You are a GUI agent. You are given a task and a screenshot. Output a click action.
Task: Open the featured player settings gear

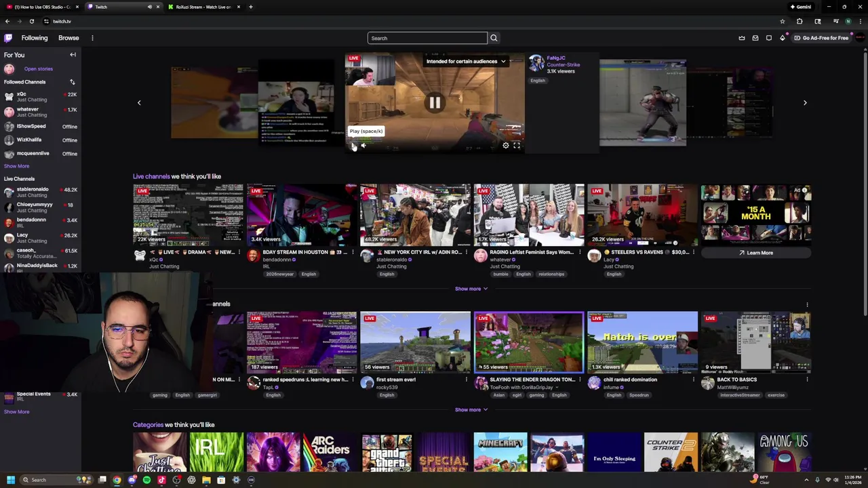pos(505,145)
